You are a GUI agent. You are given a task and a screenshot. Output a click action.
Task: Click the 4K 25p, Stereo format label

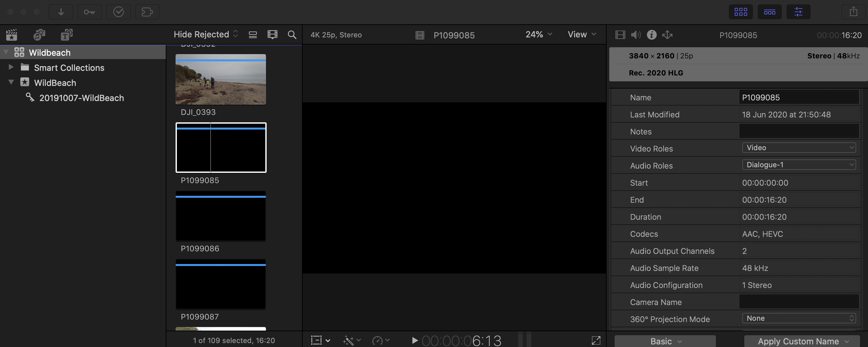336,35
